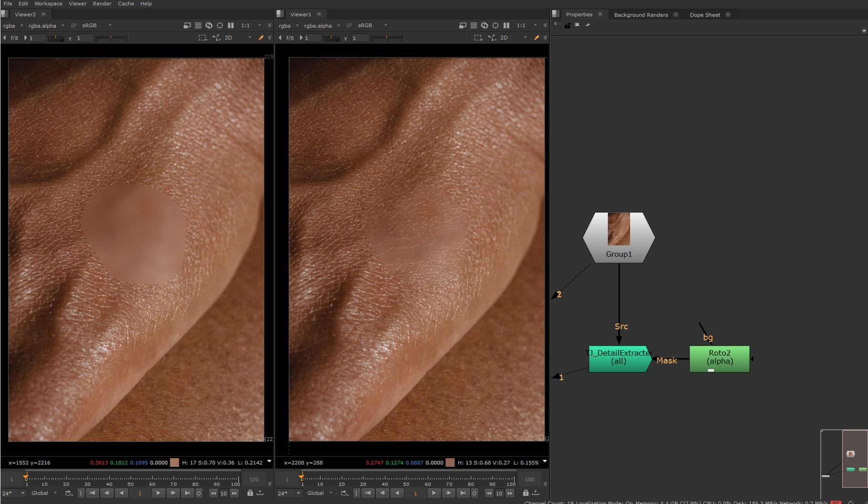Toggle the IP input process button in Viewer2
Image resolution: width=868 pixels, height=504 pixels.
(73, 26)
